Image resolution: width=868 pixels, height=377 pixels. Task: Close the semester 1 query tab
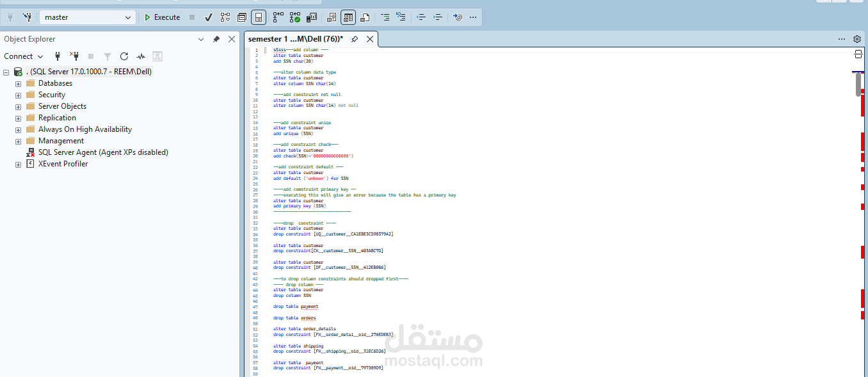(370, 39)
